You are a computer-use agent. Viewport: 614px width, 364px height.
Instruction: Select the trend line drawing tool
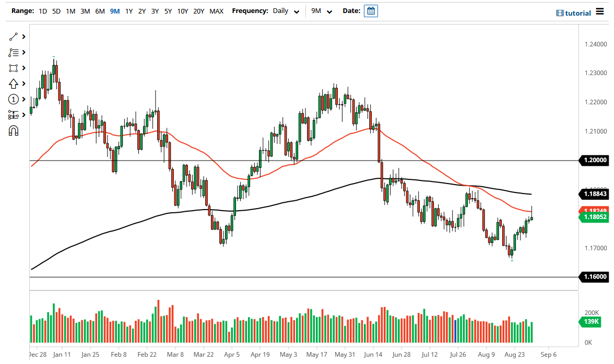coord(14,37)
